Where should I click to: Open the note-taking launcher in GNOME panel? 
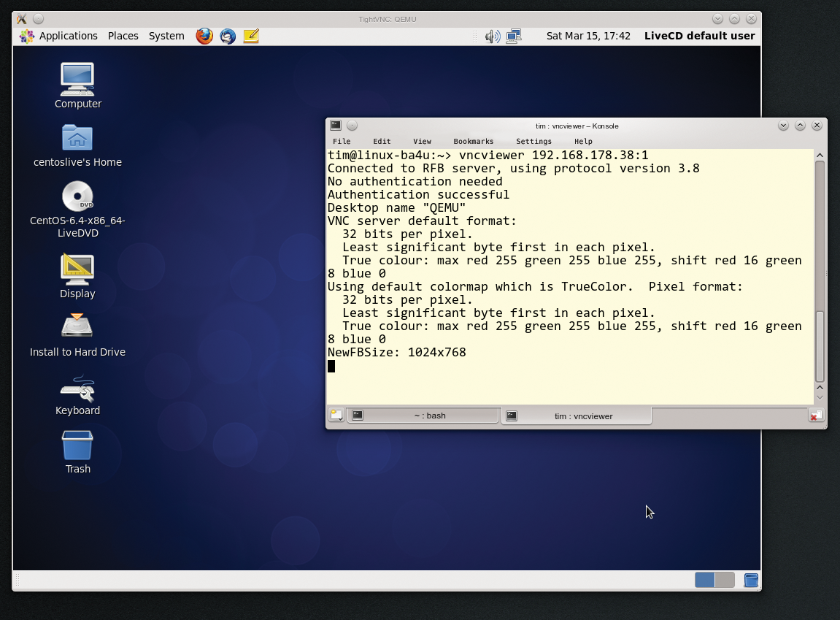pos(251,36)
